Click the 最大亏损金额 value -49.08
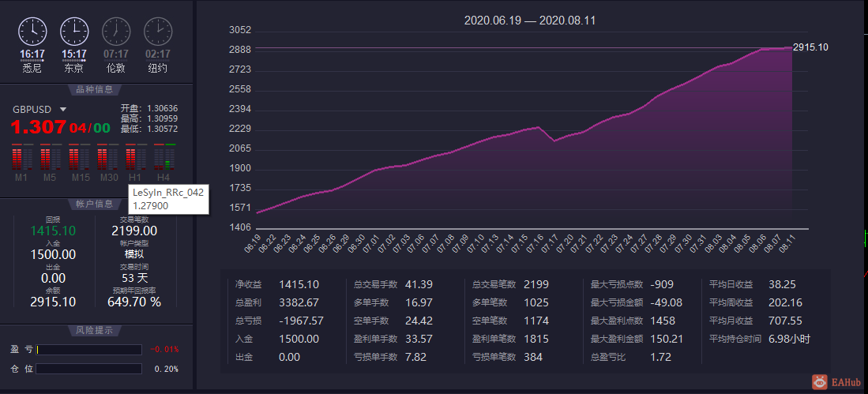The height and width of the screenshot is (394, 868). point(667,302)
